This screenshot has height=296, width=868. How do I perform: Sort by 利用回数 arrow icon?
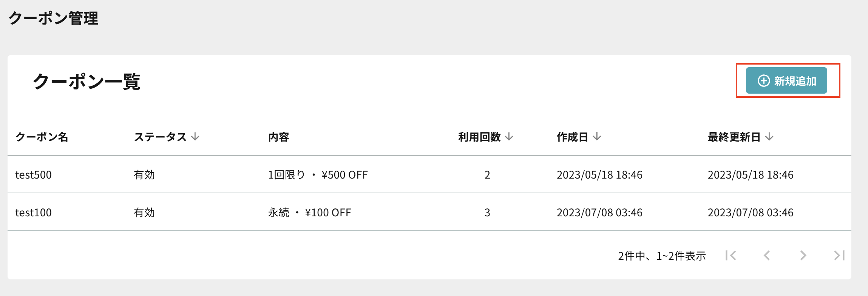(509, 137)
